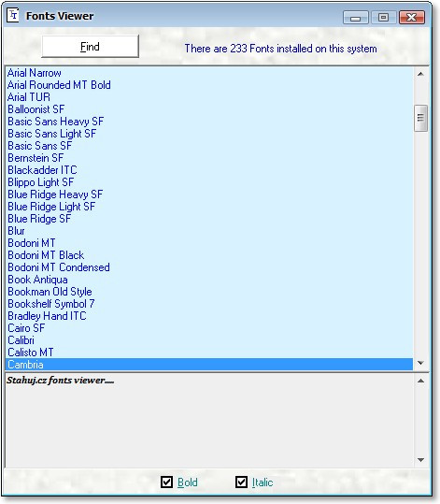The height and width of the screenshot is (504, 440).
Task: Select Bernstein SF font
Action: coord(209,158)
